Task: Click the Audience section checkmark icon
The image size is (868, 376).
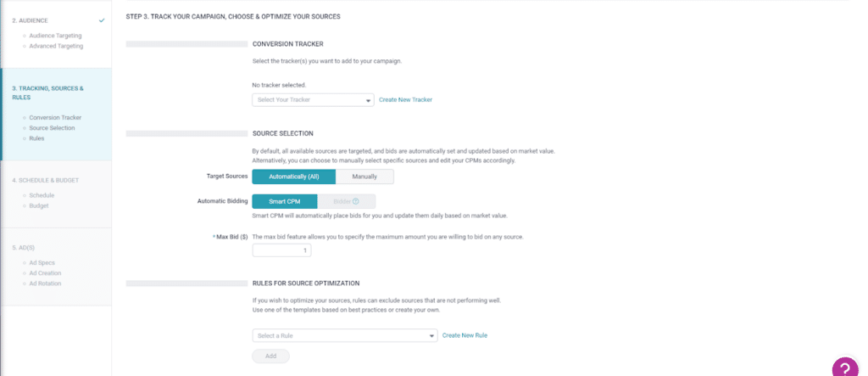Action: [102, 20]
